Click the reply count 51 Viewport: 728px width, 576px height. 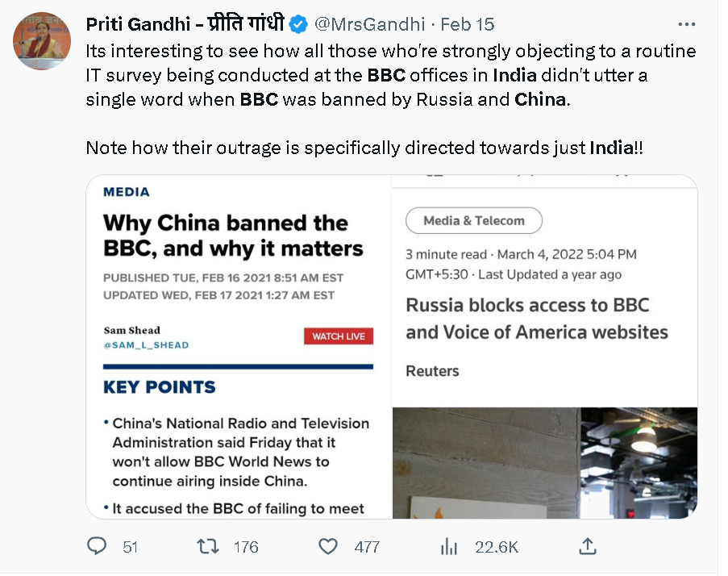click(130, 547)
